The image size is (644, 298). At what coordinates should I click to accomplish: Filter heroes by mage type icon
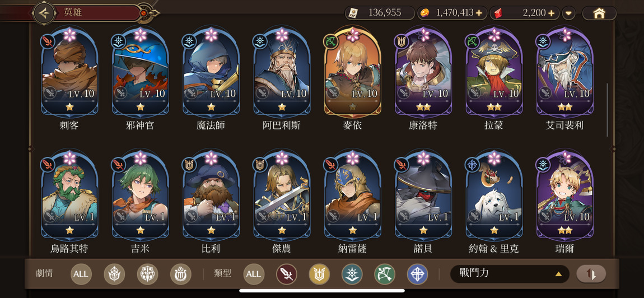(x=352, y=274)
